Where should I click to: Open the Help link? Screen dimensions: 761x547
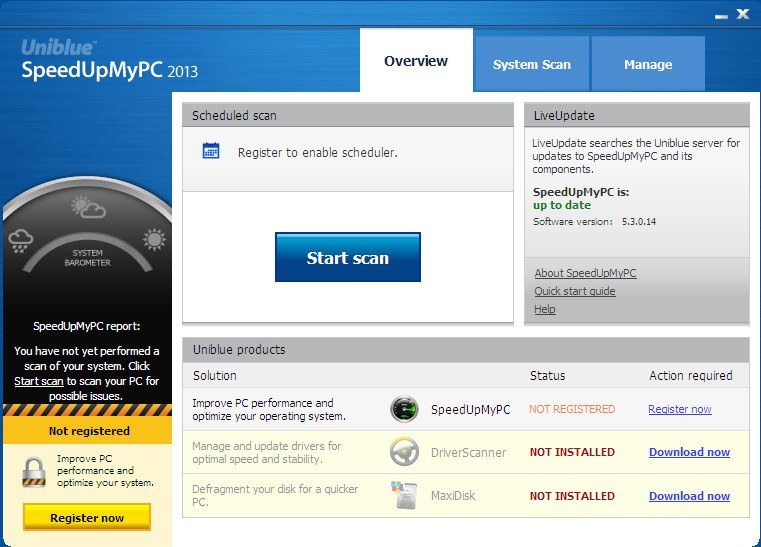coord(545,309)
